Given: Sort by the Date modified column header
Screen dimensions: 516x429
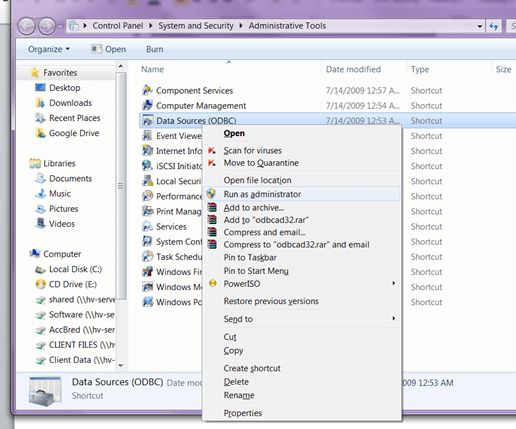Looking at the screenshot, I should coord(353,69).
